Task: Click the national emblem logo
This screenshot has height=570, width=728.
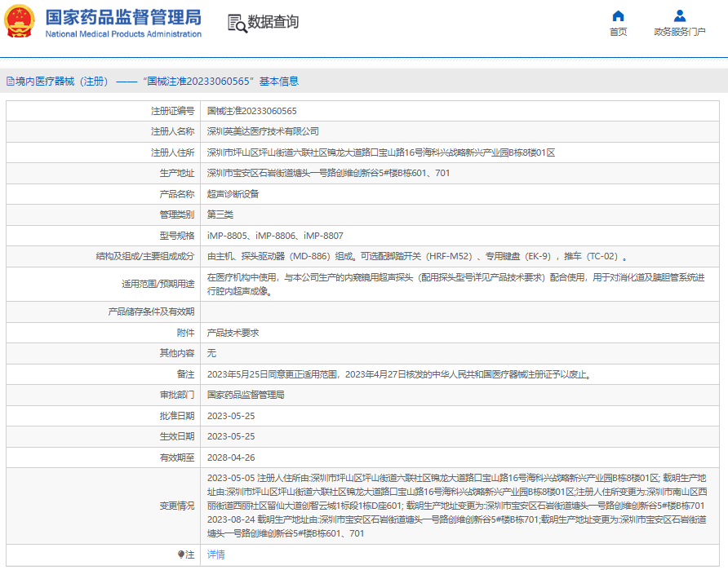Action: pyautogui.click(x=21, y=22)
